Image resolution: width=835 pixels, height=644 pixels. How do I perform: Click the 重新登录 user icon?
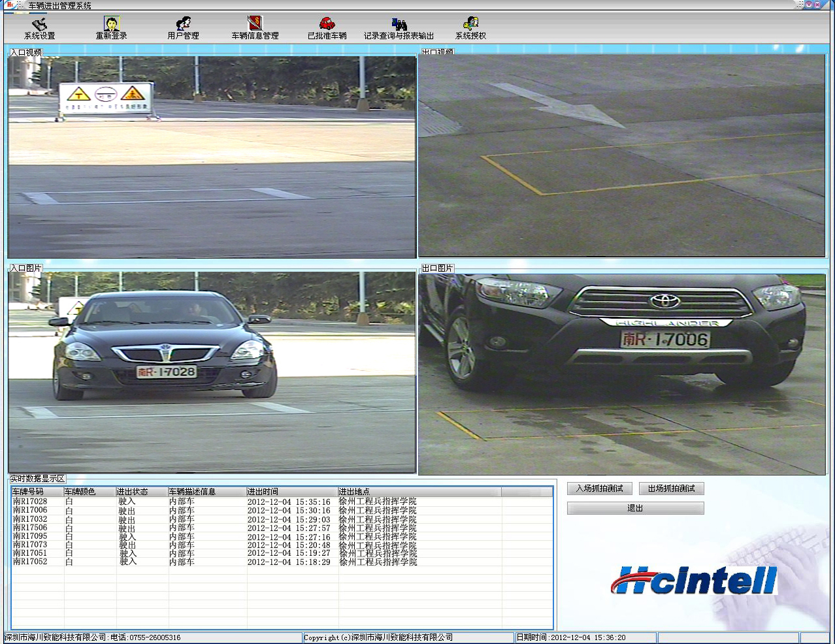pyautogui.click(x=112, y=25)
